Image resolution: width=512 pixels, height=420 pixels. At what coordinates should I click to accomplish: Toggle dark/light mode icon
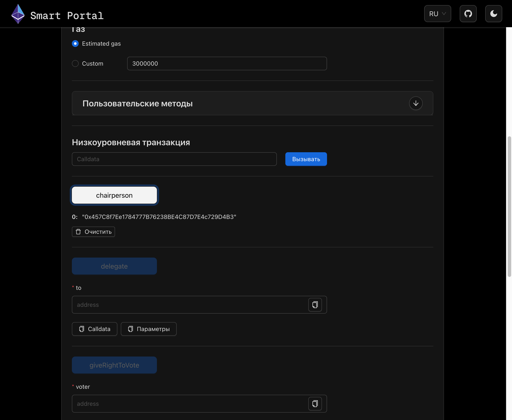click(493, 13)
